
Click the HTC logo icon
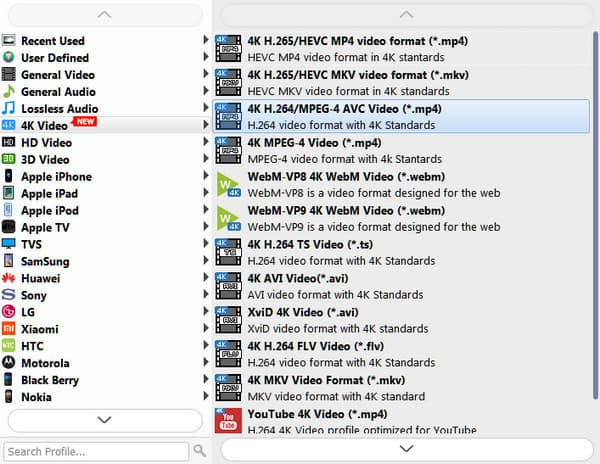click(x=8, y=345)
